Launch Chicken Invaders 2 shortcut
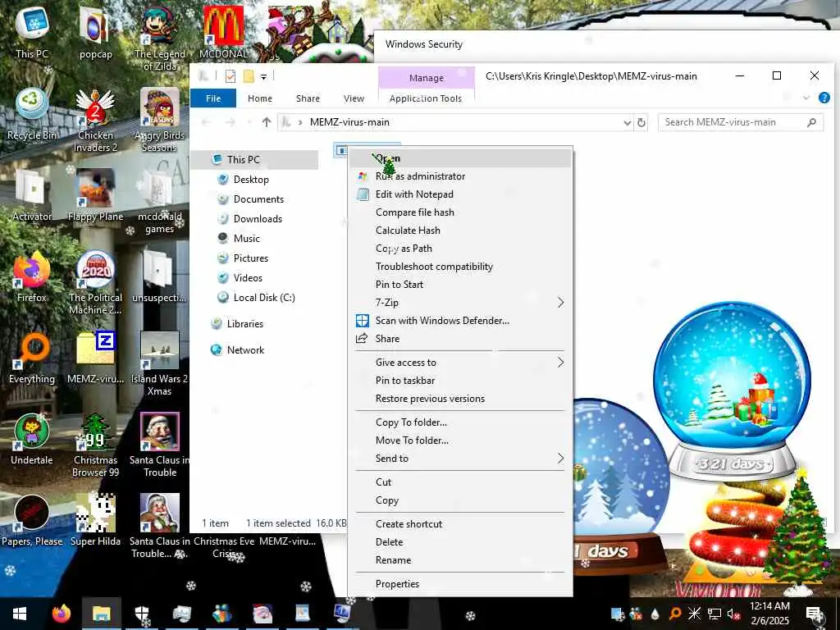The height and width of the screenshot is (630, 840). (95, 120)
